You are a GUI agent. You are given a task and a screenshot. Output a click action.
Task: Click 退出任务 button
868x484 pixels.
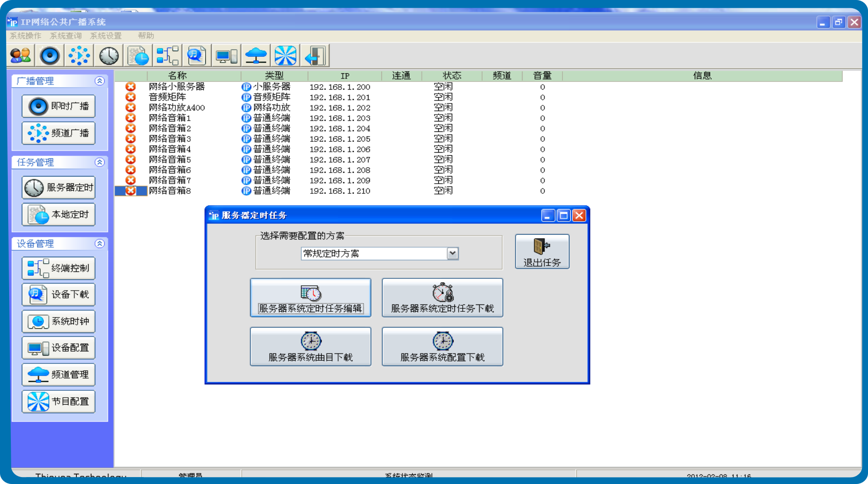click(542, 252)
